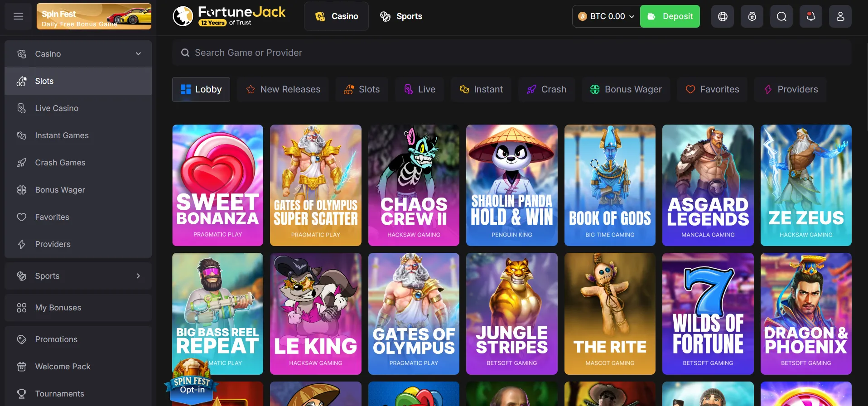Open the Asgard Legends game card

point(708,185)
